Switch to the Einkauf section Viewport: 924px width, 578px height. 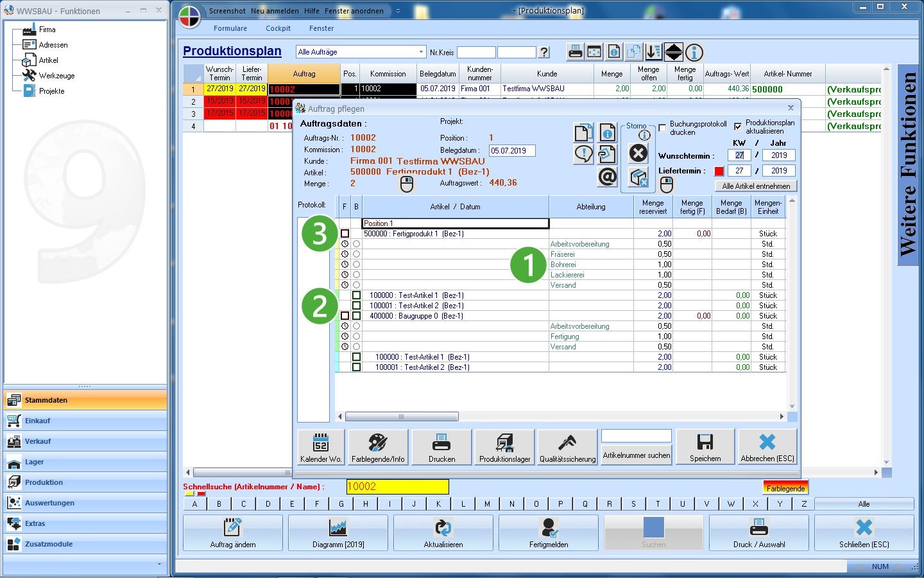(85, 421)
